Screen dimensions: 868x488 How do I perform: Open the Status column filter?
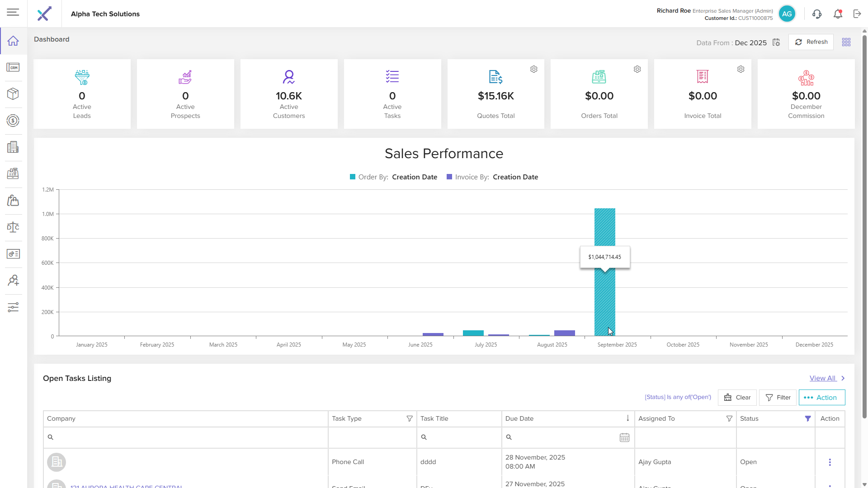(808, 419)
